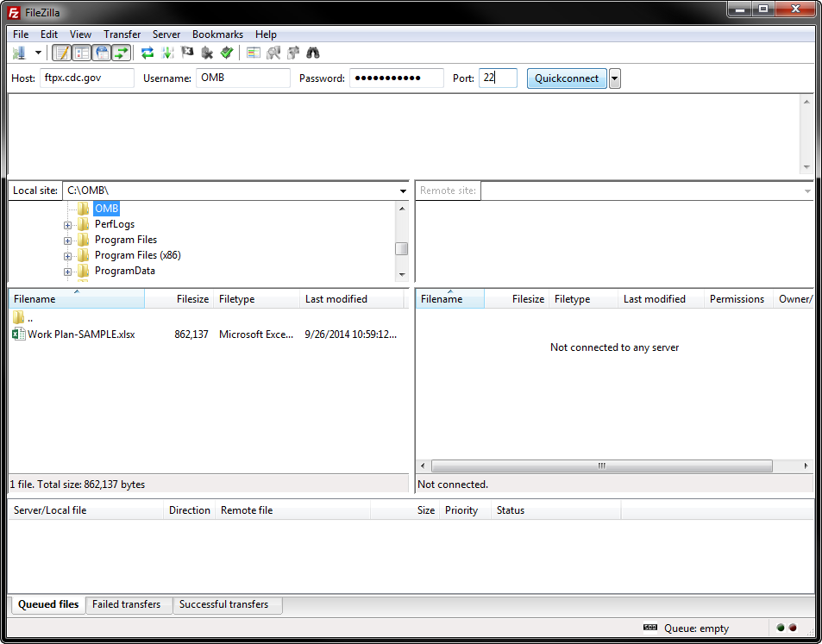This screenshot has width=822, height=644.
Task: Click the disconnect from server icon
Action: [x=207, y=53]
